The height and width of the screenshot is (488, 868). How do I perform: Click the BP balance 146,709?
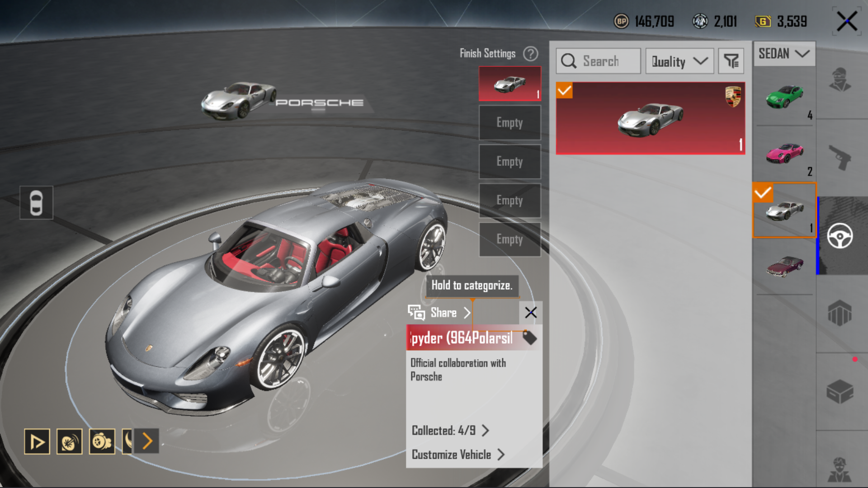[654, 21]
